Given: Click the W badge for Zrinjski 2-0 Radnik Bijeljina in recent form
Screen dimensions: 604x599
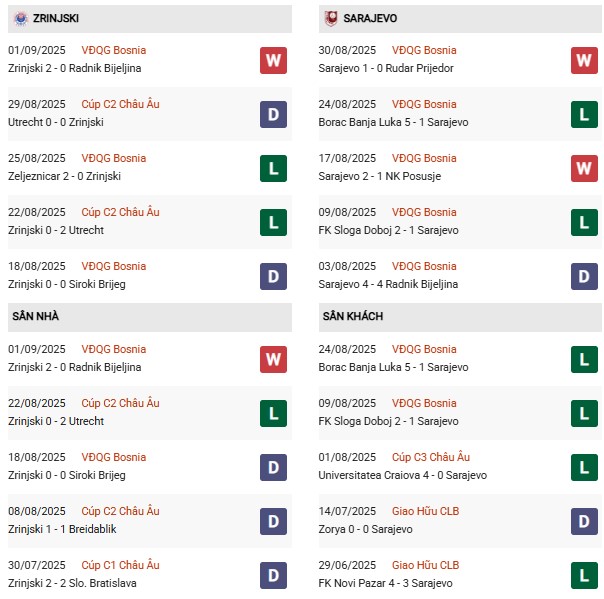Looking at the screenshot, I should (x=273, y=60).
